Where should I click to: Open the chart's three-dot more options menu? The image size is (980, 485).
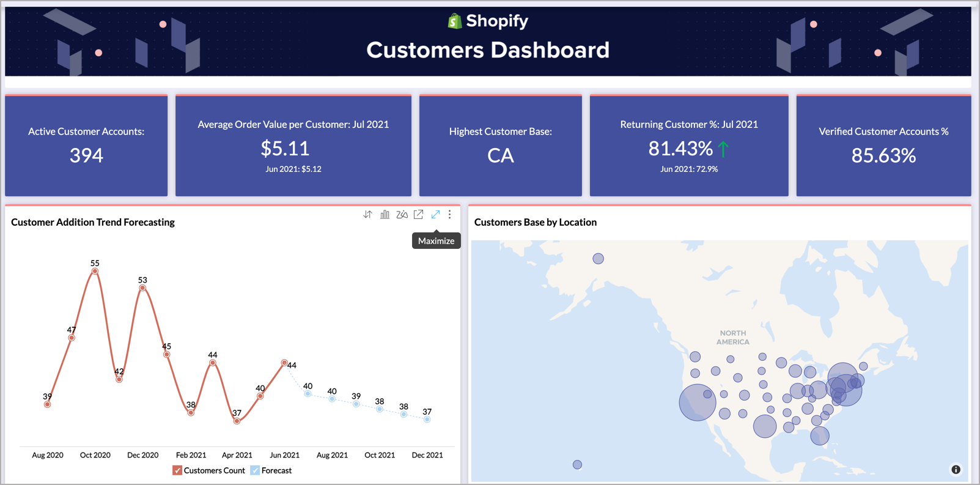click(450, 215)
